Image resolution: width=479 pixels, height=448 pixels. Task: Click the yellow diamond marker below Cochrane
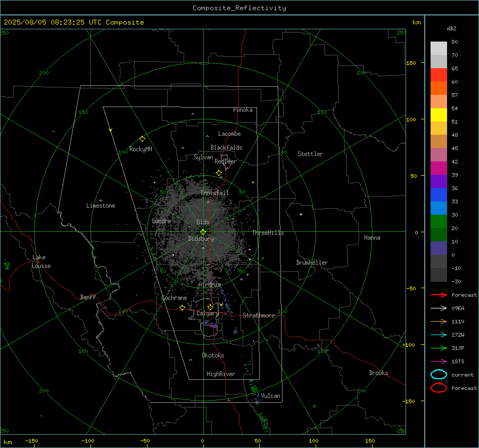[x=183, y=307]
